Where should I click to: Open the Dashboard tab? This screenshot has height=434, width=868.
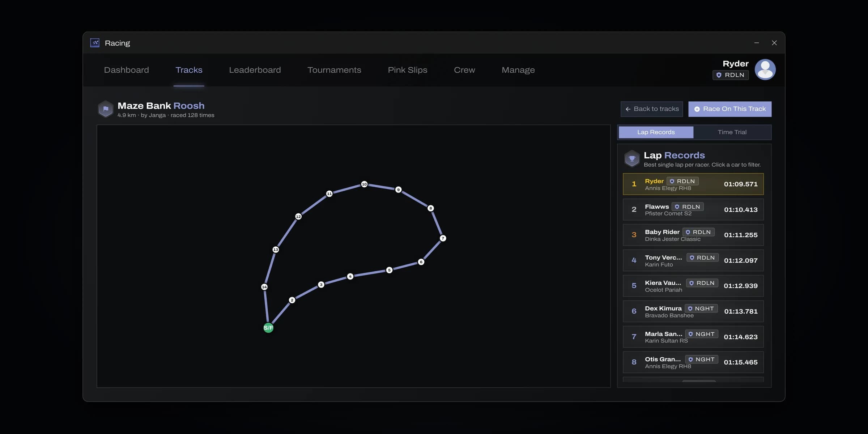126,70
